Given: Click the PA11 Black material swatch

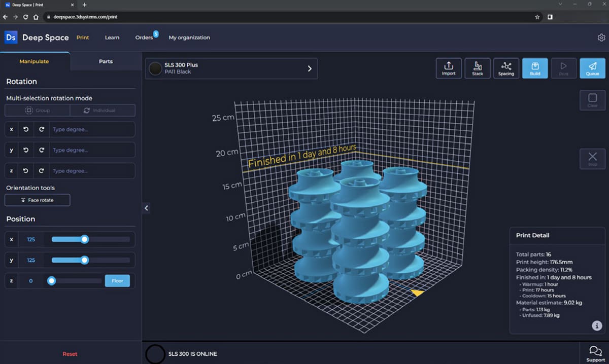Looking at the screenshot, I should 155,68.
